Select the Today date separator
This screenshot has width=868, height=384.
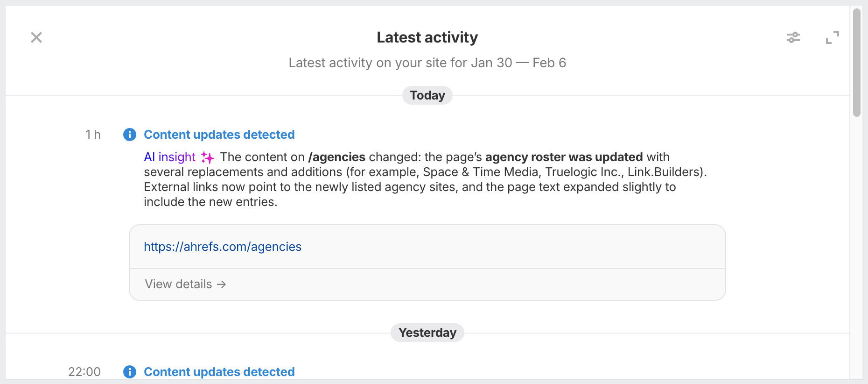(x=427, y=95)
